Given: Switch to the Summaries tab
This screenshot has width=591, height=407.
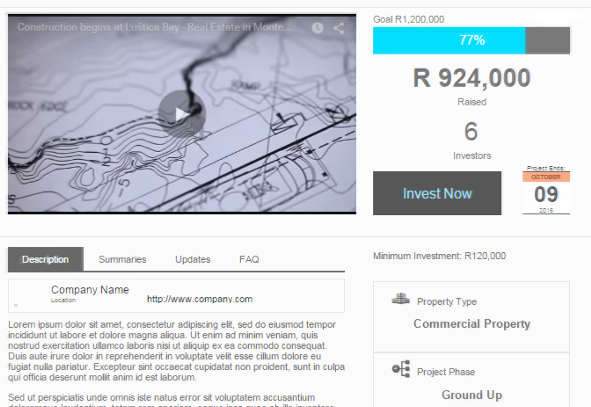Looking at the screenshot, I should tap(122, 259).
